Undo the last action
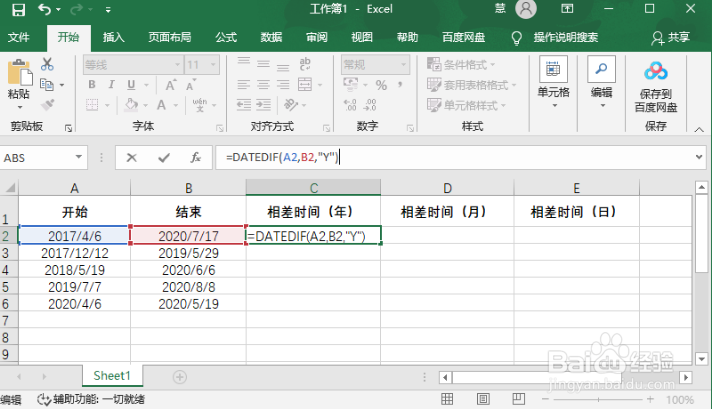The height and width of the screenshot is (409, 714). click(45, 9)
